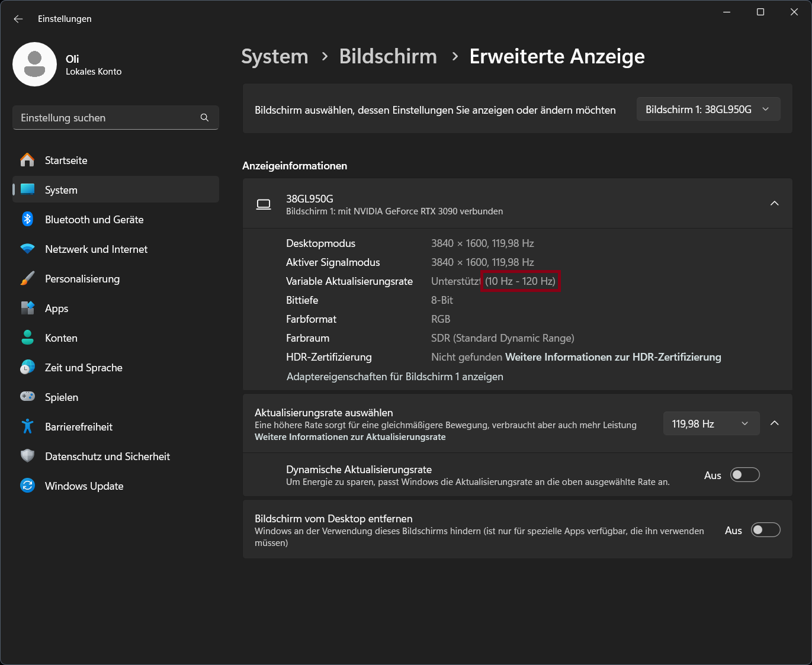Click the Bluetooth icon in sidebar
Image resolution: width=812 pixels, height=665 pixels.
(x=27, y=219)
